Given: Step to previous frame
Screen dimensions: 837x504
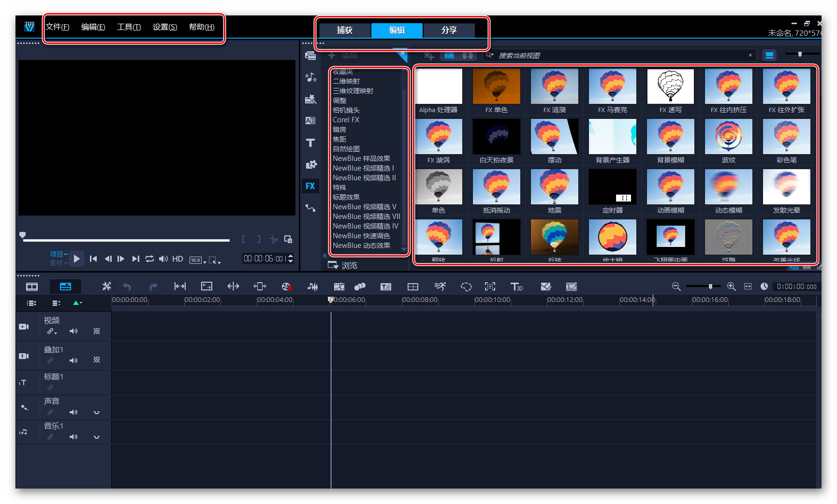Looking at the screenshot, I should (x=108, y=259).
